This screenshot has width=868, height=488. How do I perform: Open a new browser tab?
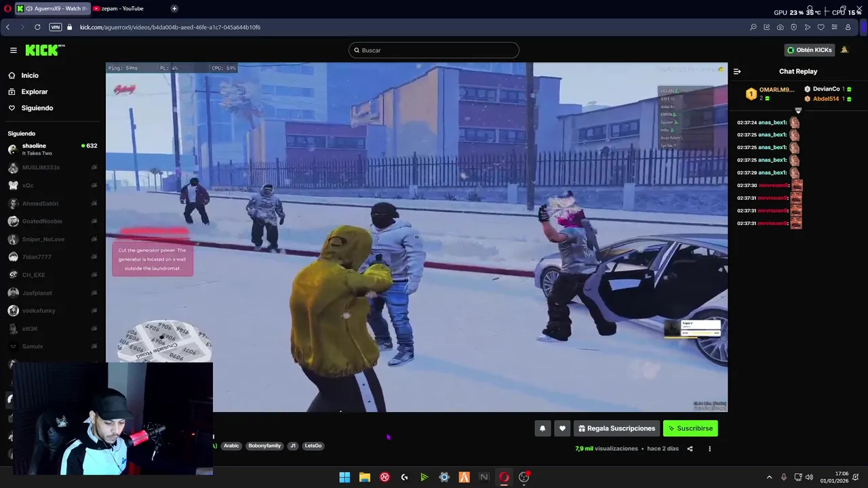[x=174, y=9]
